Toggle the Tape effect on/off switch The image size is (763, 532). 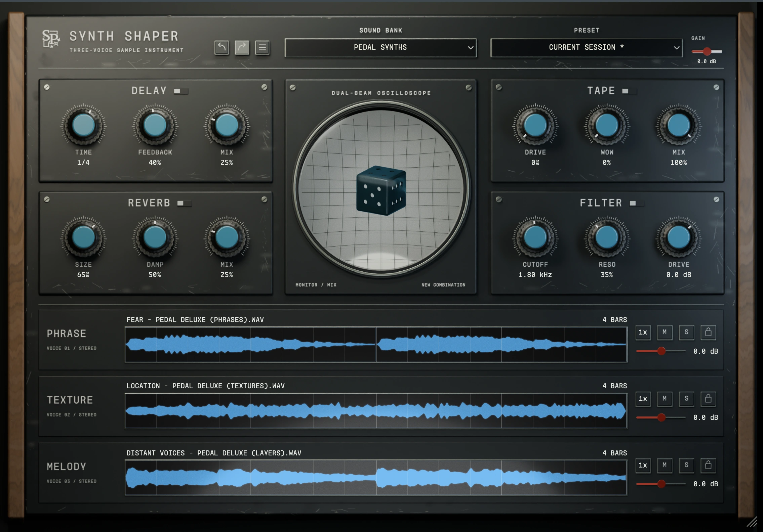coord(629,91)
